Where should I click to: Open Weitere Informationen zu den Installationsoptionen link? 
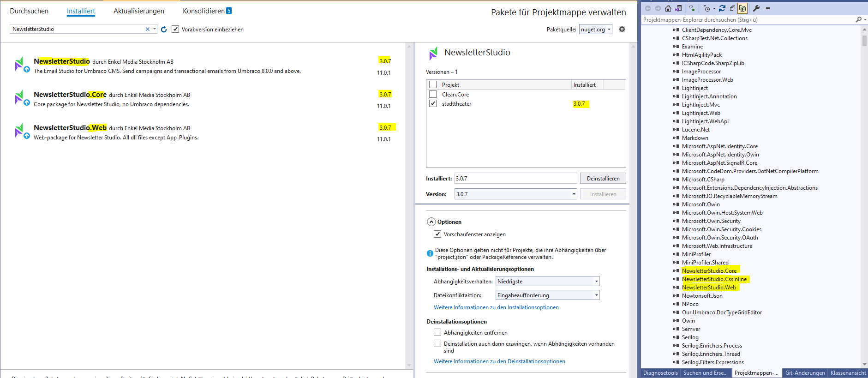click(496, 307)
